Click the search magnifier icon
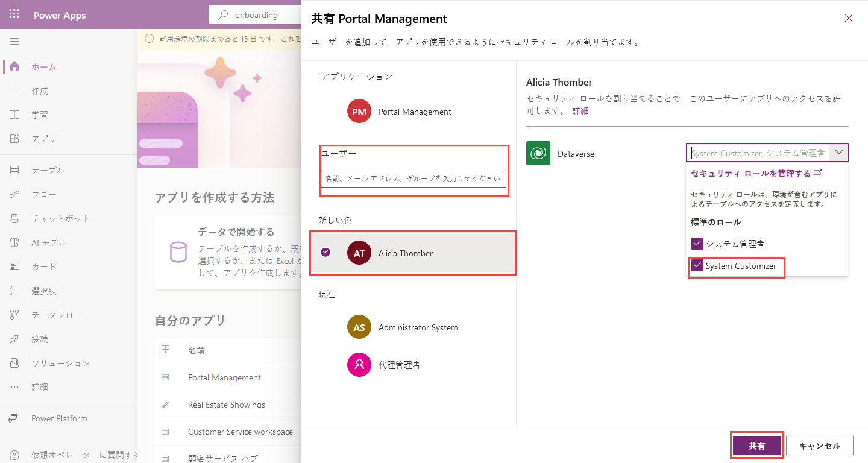The image size is (868, 463). point(223,15)
